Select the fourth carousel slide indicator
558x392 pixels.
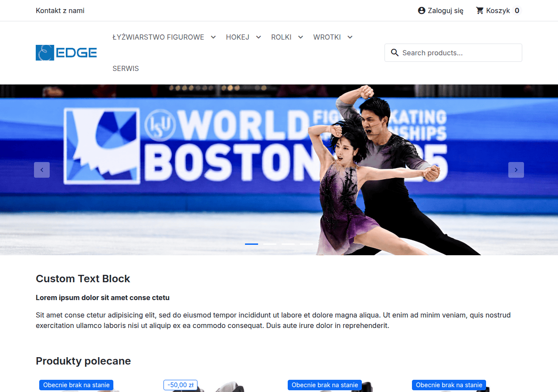pos(306,244)
